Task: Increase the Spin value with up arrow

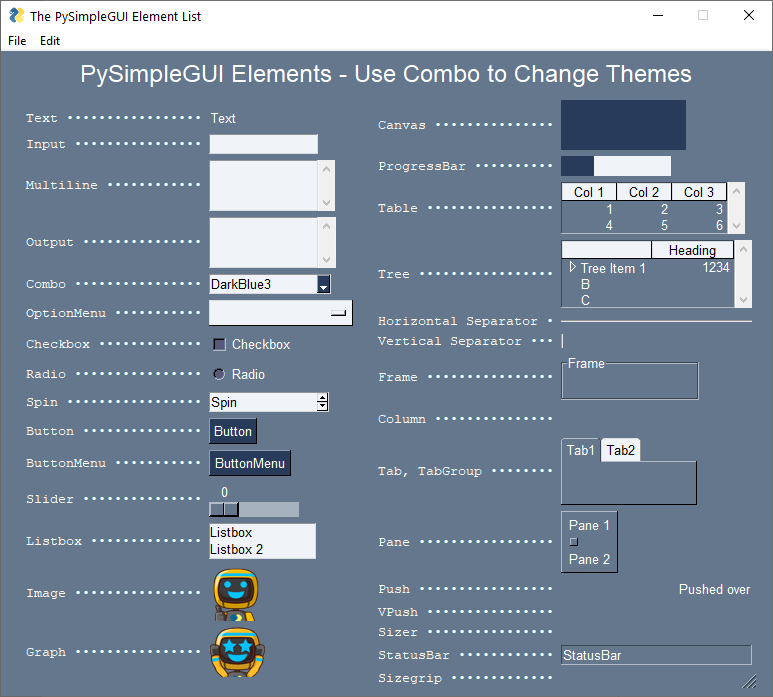Action: click(x=322, y=398)
